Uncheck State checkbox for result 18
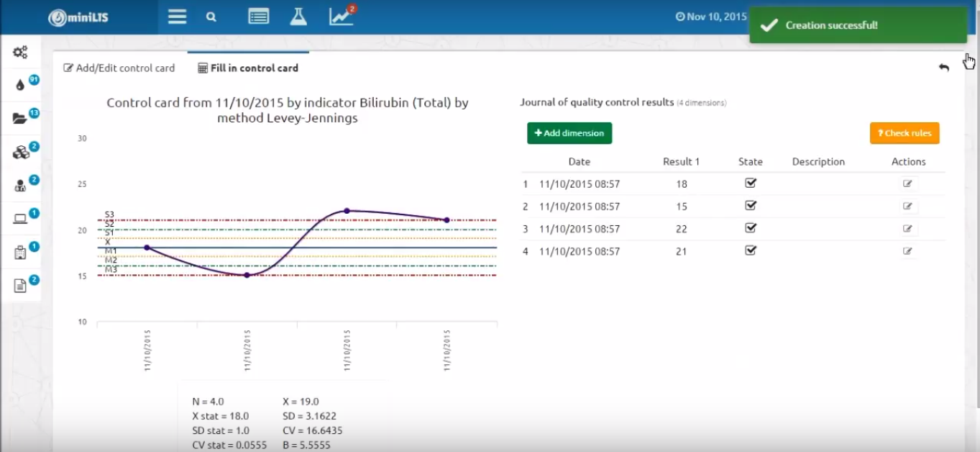This screenshot has width=980, height=452. coord(751,184)
